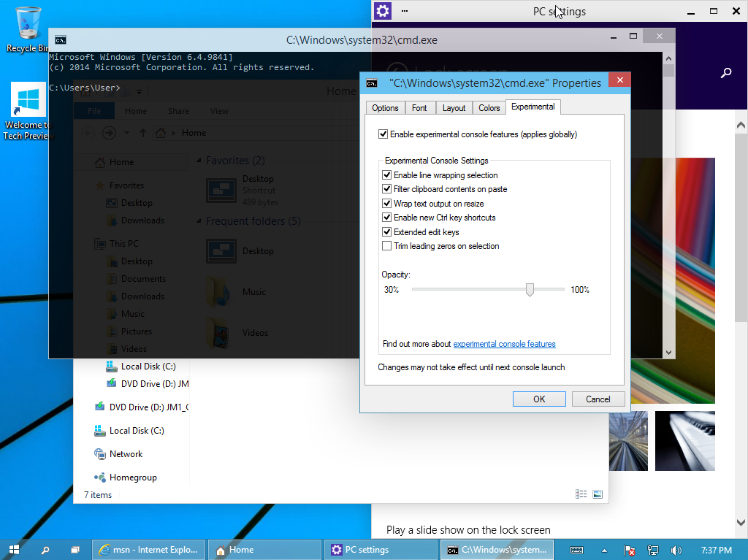
Task: Click Home icon in Explorer address bar
Action: coord(161,133)
